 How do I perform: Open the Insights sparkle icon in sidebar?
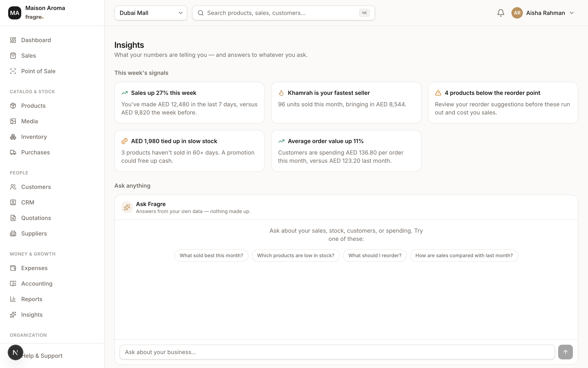click(13, 315)
